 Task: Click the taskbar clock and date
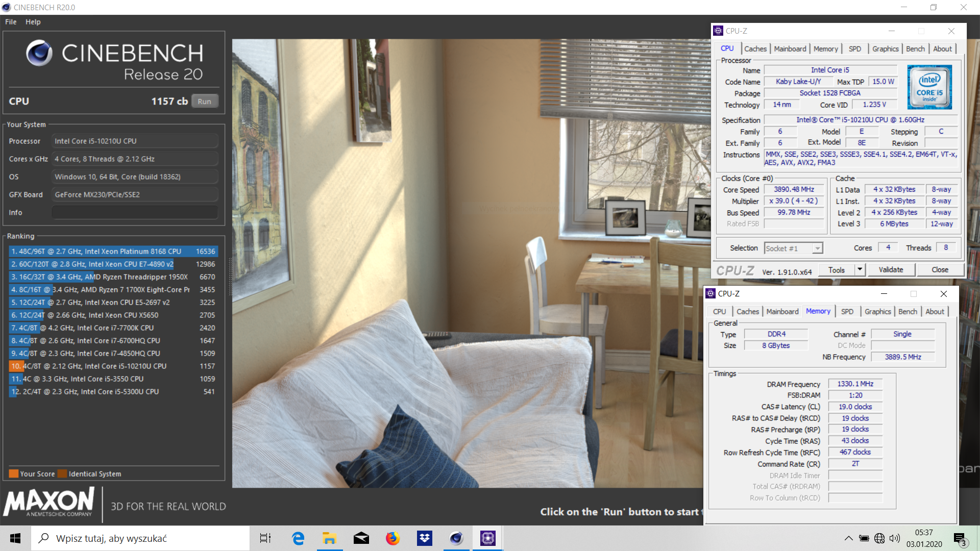point(924,538)
